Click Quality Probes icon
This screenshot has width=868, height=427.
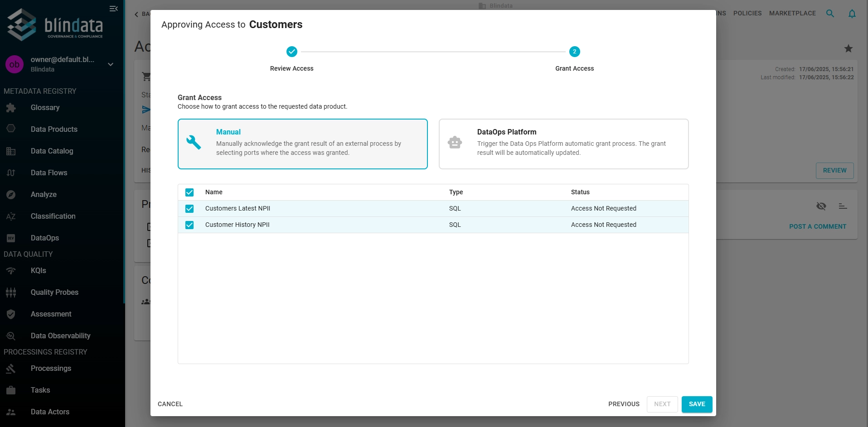coord(11,293)
